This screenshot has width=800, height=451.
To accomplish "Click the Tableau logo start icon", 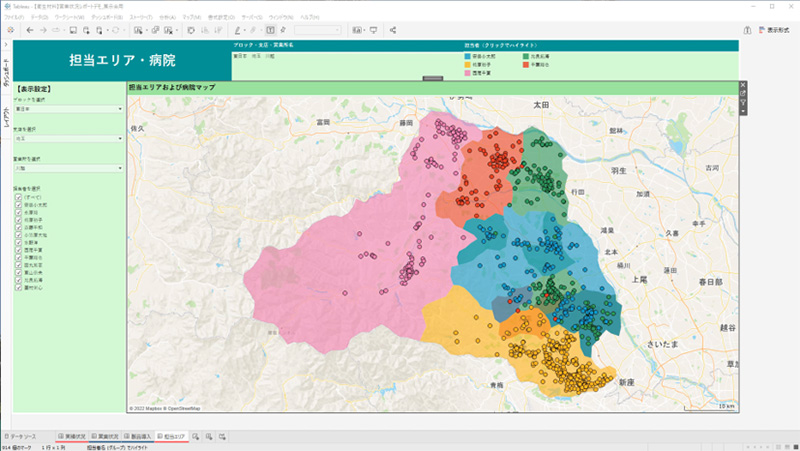I will click(x=11, y=31).
